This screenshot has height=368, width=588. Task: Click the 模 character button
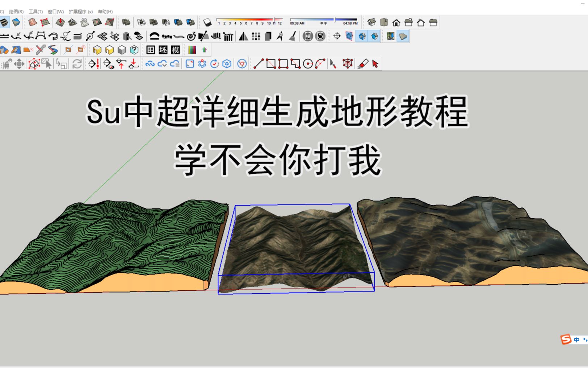coord(175,50)
